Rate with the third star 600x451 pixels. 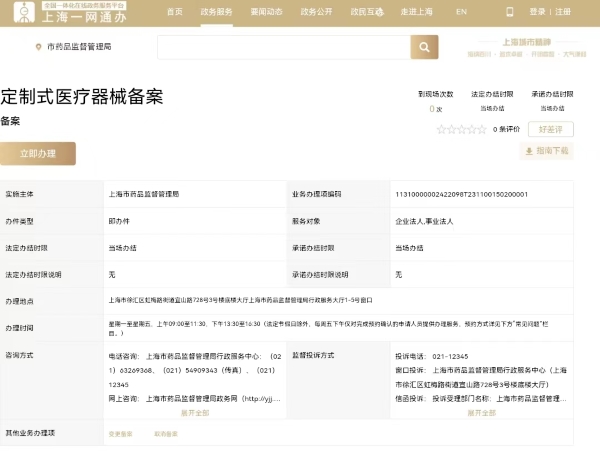(461, 129)
